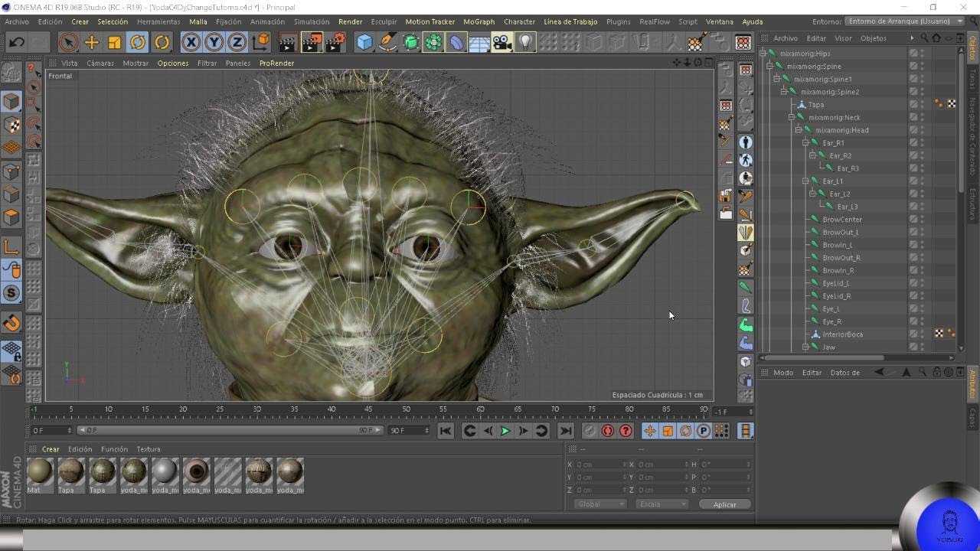The image size is (980, 551).
Task: Open the material manager Crear menu
Action: point(51,449)
